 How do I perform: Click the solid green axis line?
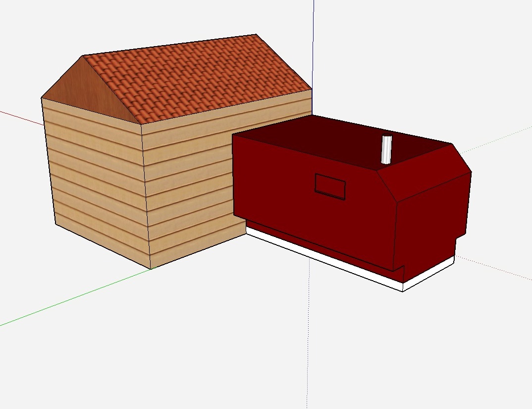click(74, 298)
